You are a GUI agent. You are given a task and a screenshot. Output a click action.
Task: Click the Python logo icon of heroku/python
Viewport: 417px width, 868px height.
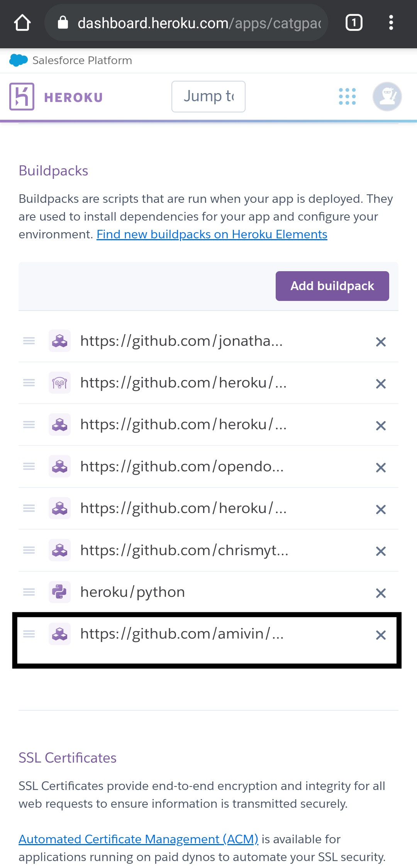(x=59, y=592)
